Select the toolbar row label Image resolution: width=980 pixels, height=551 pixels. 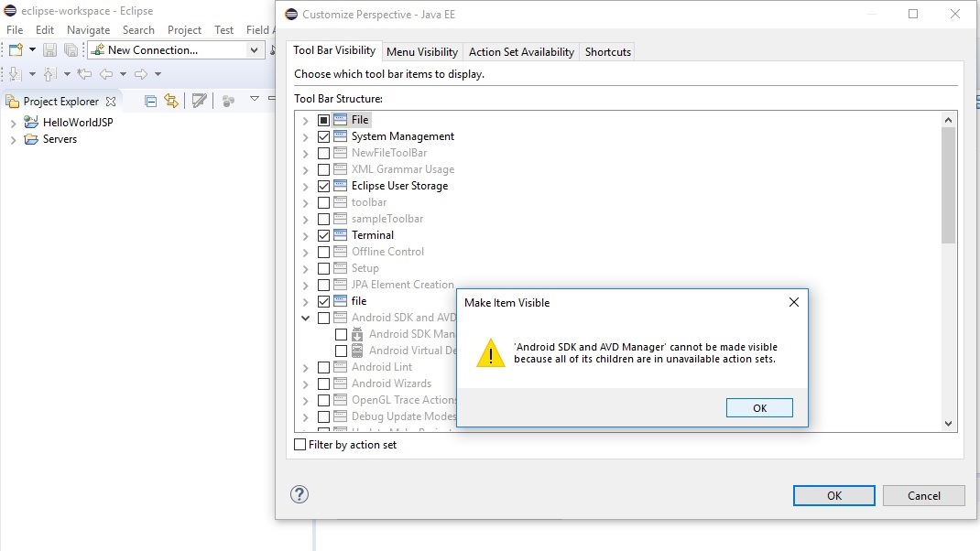(369, 202)
